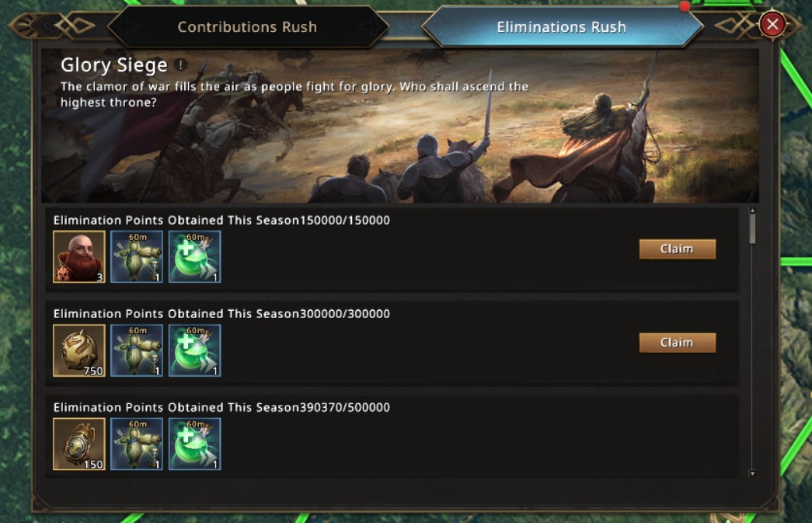
Task: Select the 60m troop training speedup in 150000 row
Action: click(137, 256)
